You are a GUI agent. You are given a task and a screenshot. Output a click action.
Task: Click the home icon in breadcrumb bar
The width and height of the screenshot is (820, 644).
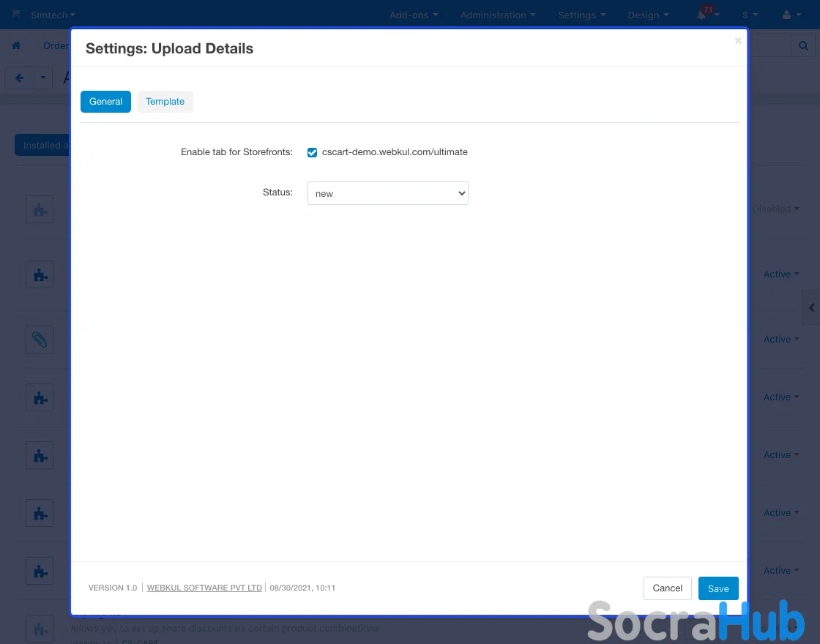[16, 45]
